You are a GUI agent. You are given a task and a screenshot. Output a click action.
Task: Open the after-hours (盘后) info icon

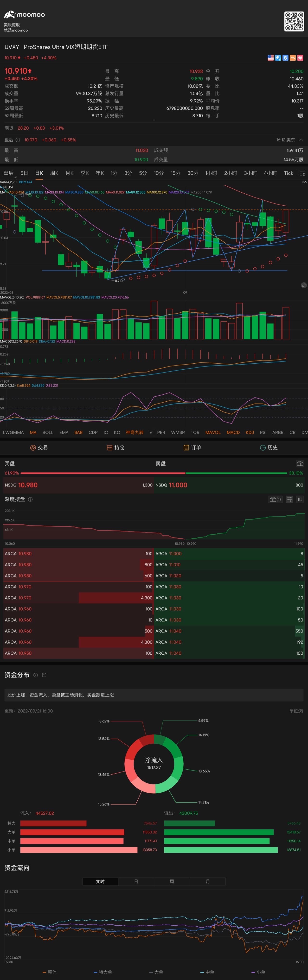point(18,140)
